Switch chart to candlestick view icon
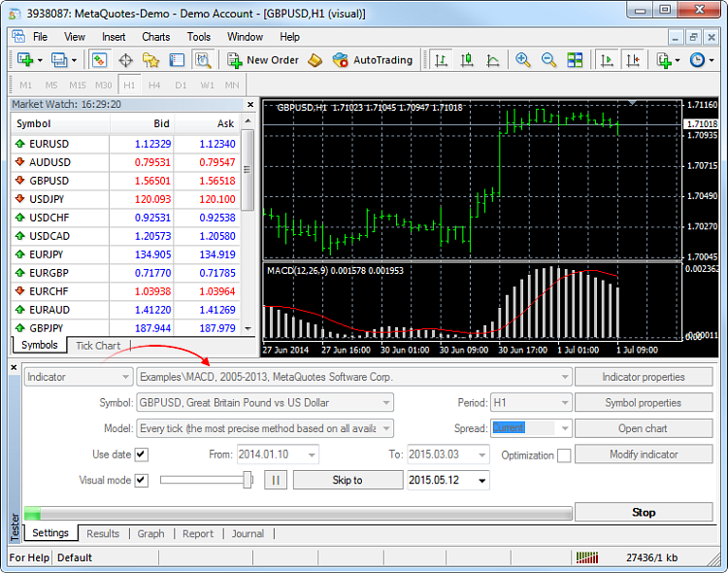Viewport: 728px width, 573px height. 467,60
